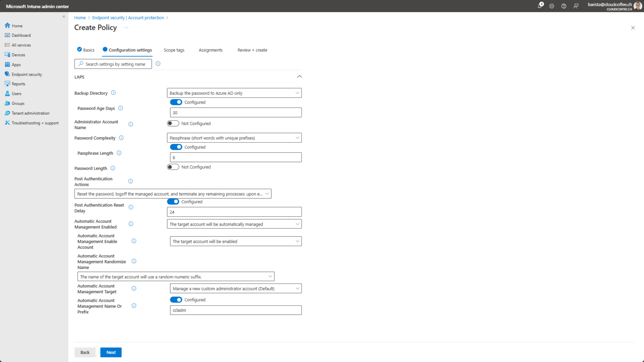Switch to the Assignments tab
Image resolution: width=644 pixels, height=362 pixels.
(210, 50)
